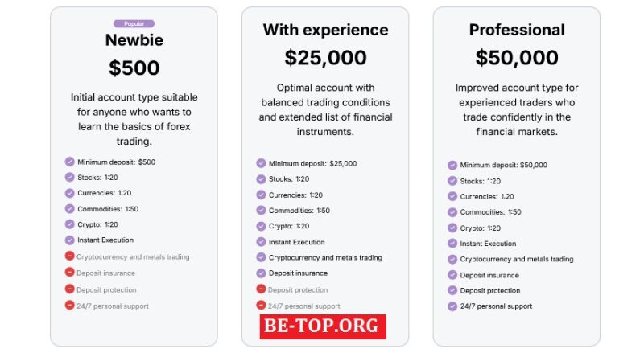
Task: Select the Newbie plan title
Action: (x=134, y=40)
